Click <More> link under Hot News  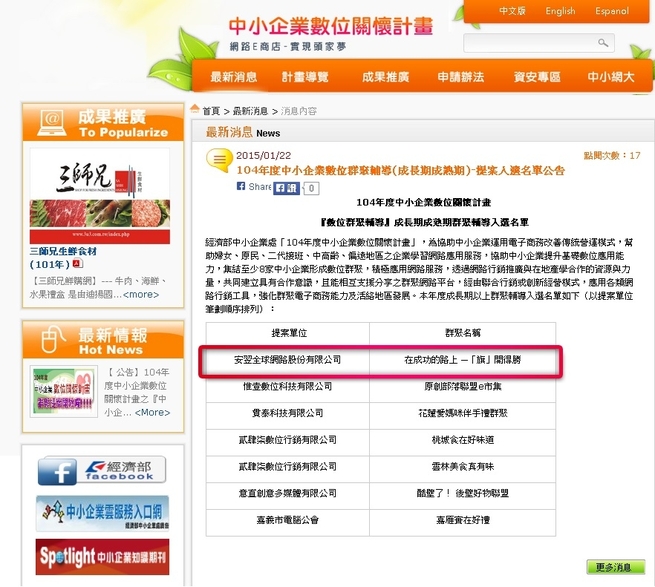click(x=152, y=412)
